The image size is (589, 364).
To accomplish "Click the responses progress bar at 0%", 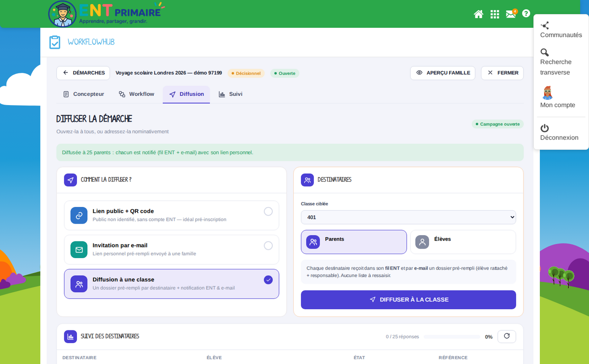I will [452, 337].
